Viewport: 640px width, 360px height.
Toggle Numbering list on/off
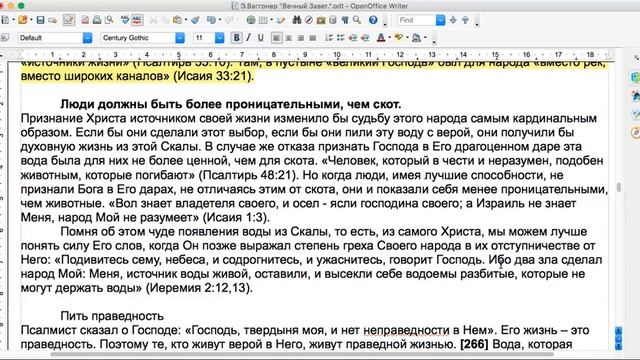tap(329, 38)
